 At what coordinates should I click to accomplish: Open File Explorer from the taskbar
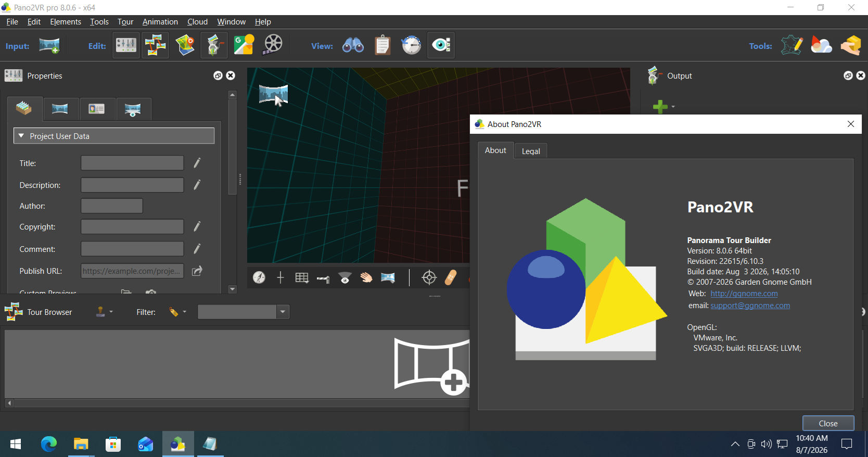[81, 444]
